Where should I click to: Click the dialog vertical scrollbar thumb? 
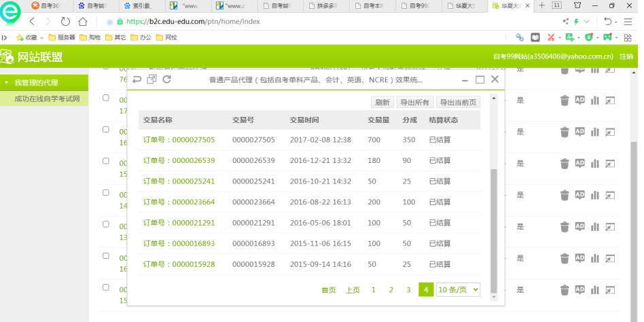[x=494, y=230]
